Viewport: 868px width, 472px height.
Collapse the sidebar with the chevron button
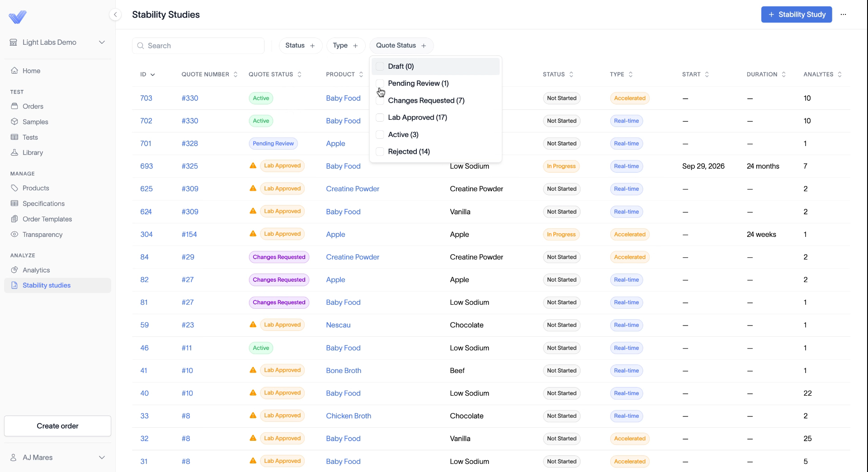pos(115,14)
